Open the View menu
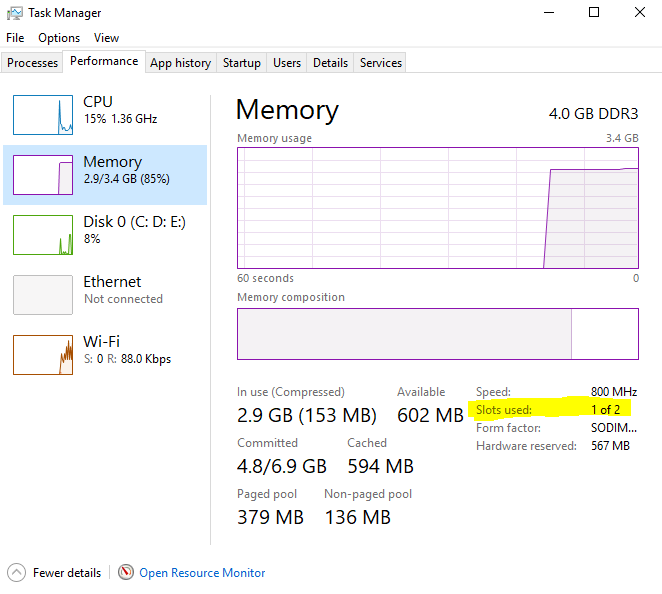The width and height of the screenshot is (662, 594). 106,38
